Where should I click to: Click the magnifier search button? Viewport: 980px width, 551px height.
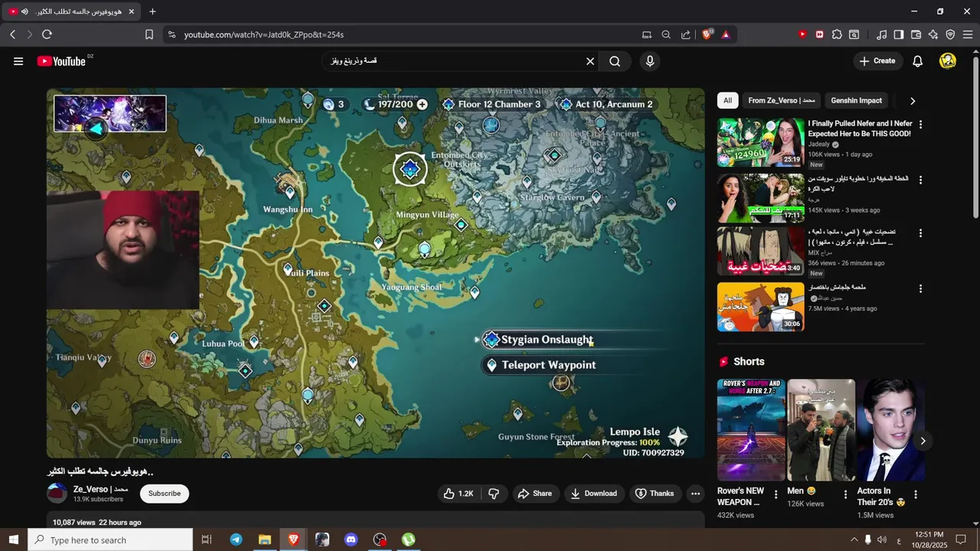[615, 61]
